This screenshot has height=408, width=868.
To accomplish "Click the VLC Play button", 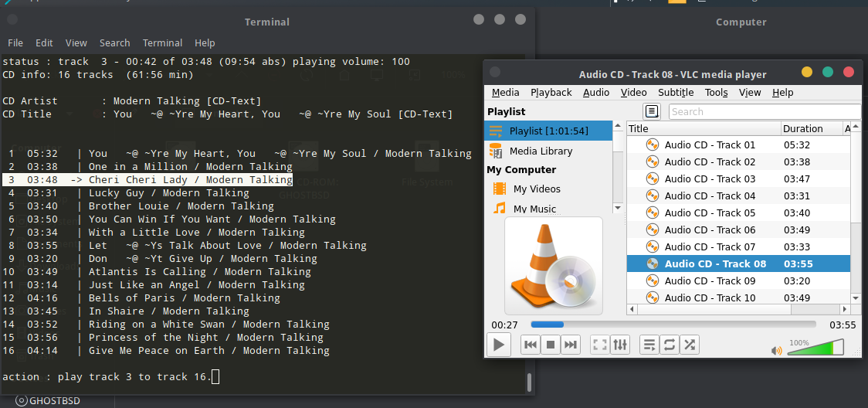I will click(x=498, y=345).
